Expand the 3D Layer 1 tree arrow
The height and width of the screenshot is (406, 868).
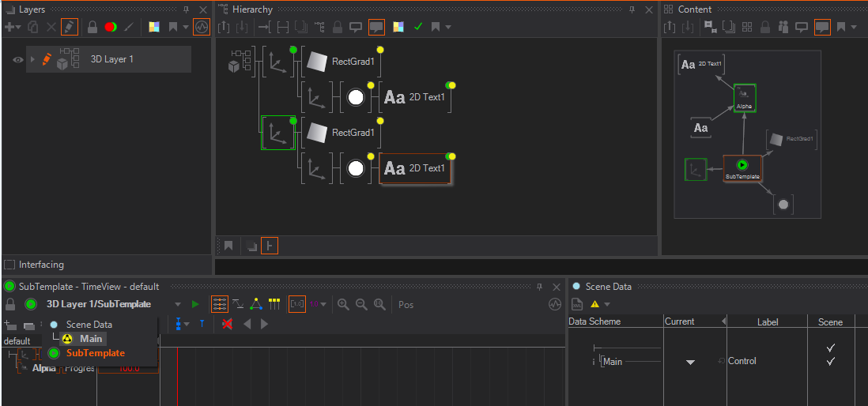coord(32,59)
